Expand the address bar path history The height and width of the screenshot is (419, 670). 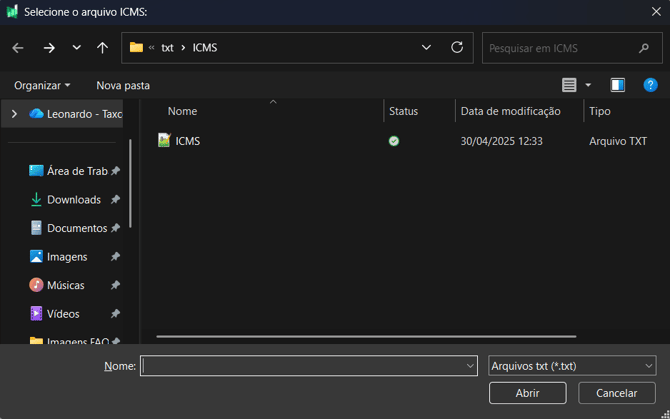tap(427, 47)
